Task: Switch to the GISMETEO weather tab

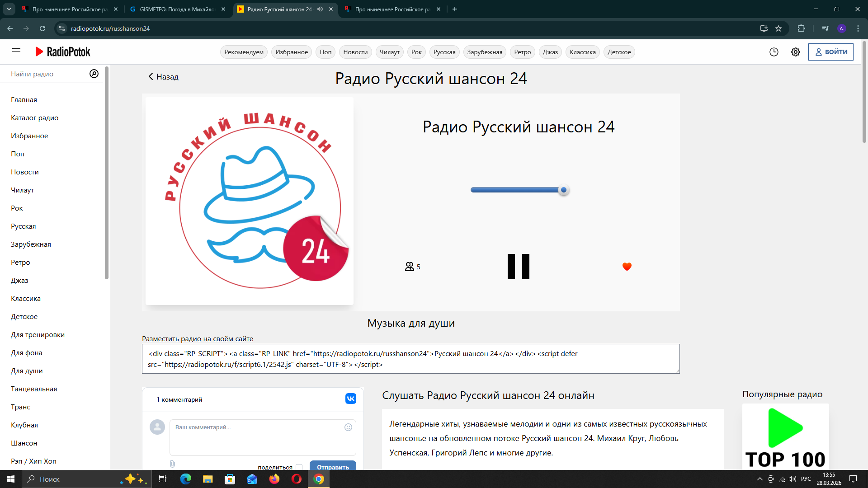Action: point(178,9)
